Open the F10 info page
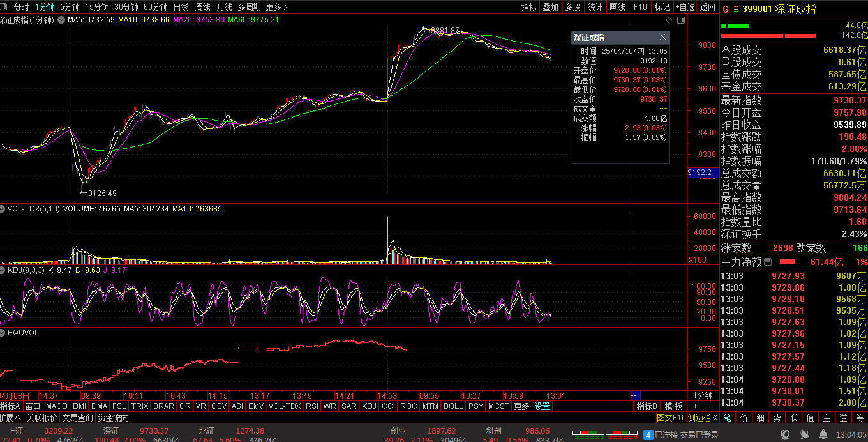 coord(640,7)
